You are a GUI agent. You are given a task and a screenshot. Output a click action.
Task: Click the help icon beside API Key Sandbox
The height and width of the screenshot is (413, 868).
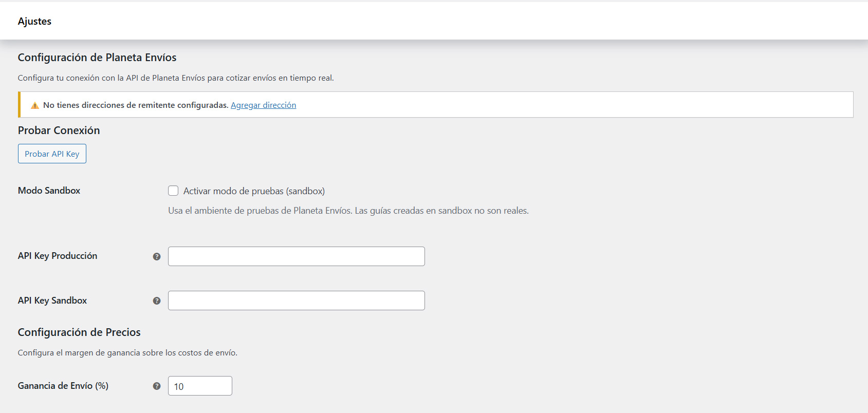[157, 301]
